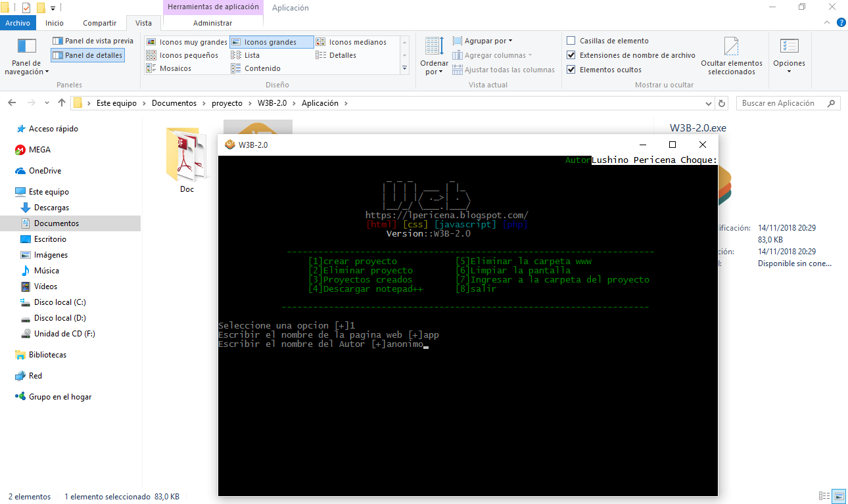Click the New folder icon in the quick access toolbar
This screenshot has width=848, height=504.
(x=41, y=8)
